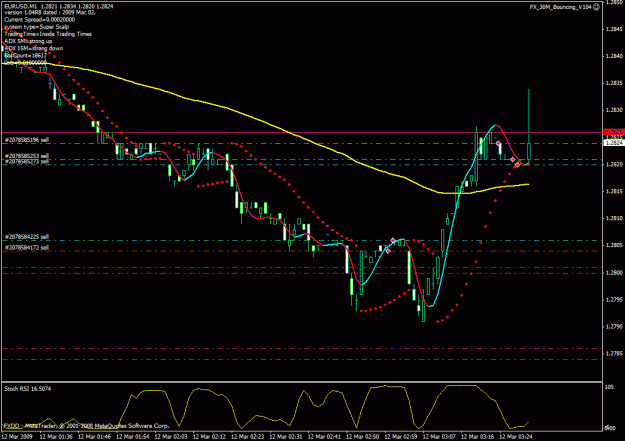This screenshot has width=625, height=441.
Task: Select sell order #2078585253 label
Action: click(x=27, y=156)
